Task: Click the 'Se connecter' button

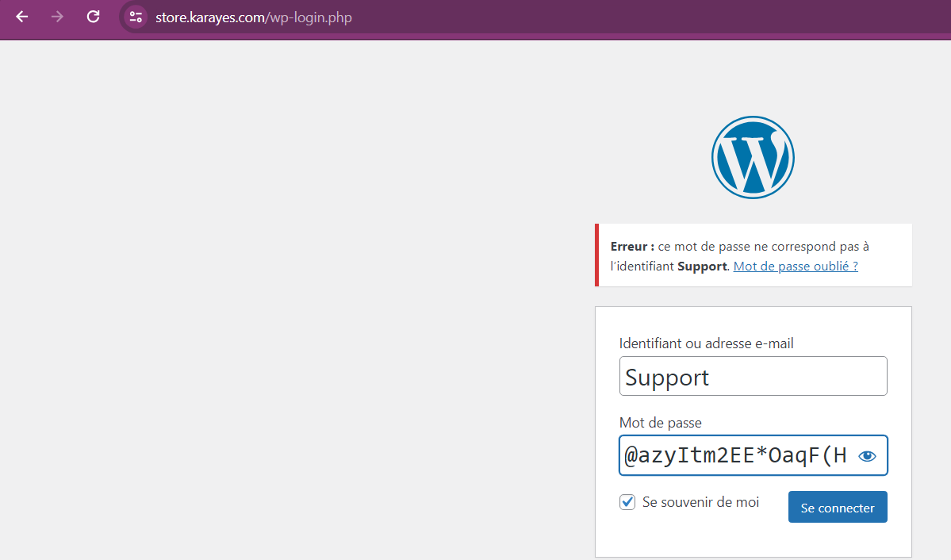Action: [x=838, y=507]
